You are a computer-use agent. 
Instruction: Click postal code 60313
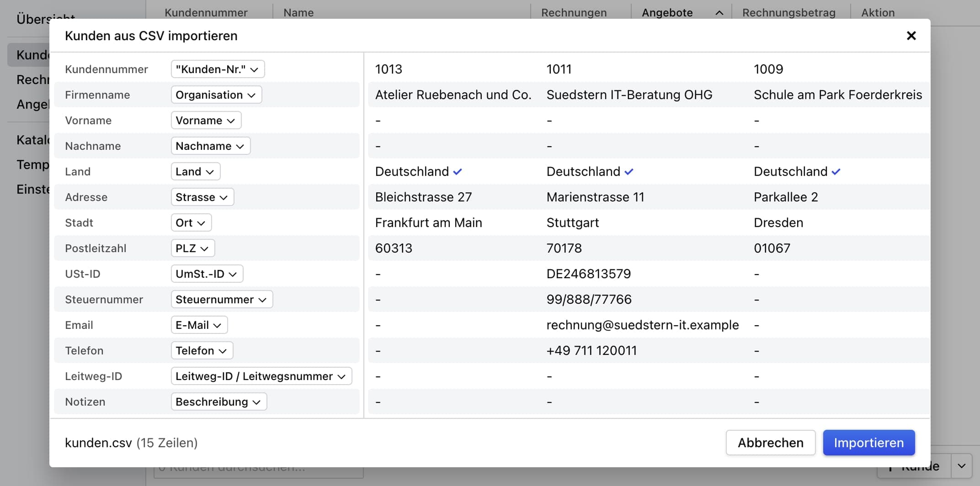coord(394,248)
